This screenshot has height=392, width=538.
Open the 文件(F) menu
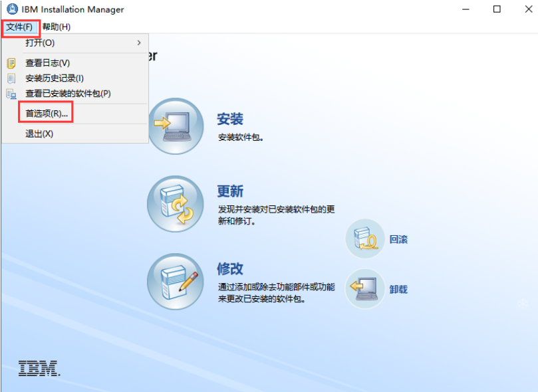[19, 27]
